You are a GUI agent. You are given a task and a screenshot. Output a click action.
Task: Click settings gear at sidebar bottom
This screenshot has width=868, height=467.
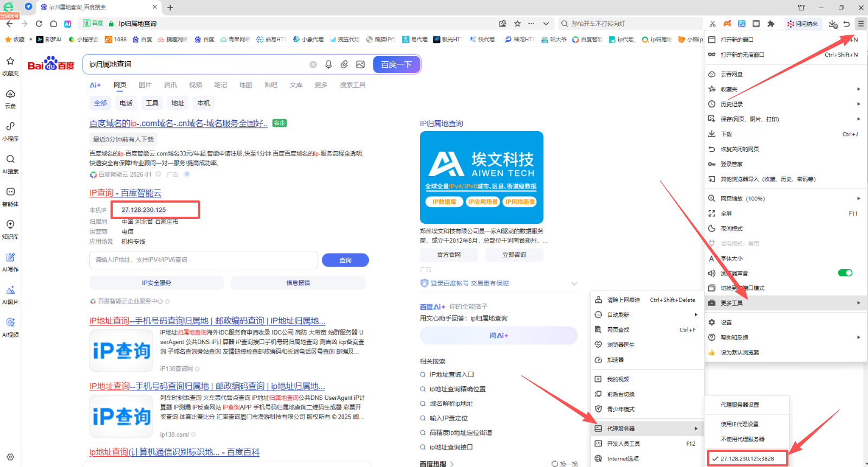(10, 457)
